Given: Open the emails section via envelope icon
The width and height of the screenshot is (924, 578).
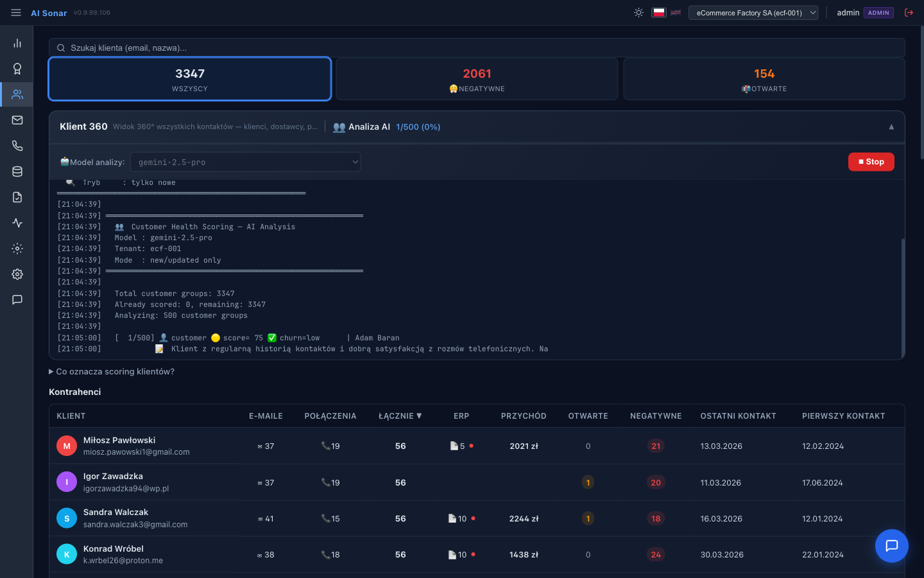Looking at the screenshot, I should [x=17, y=120].
